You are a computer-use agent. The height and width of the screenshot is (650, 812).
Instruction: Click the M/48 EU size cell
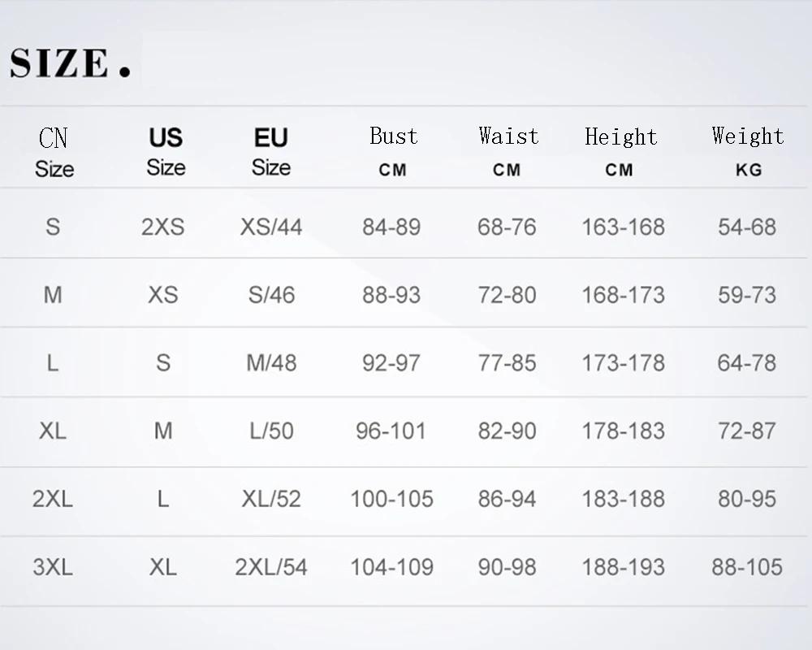(x=271, y=363)
